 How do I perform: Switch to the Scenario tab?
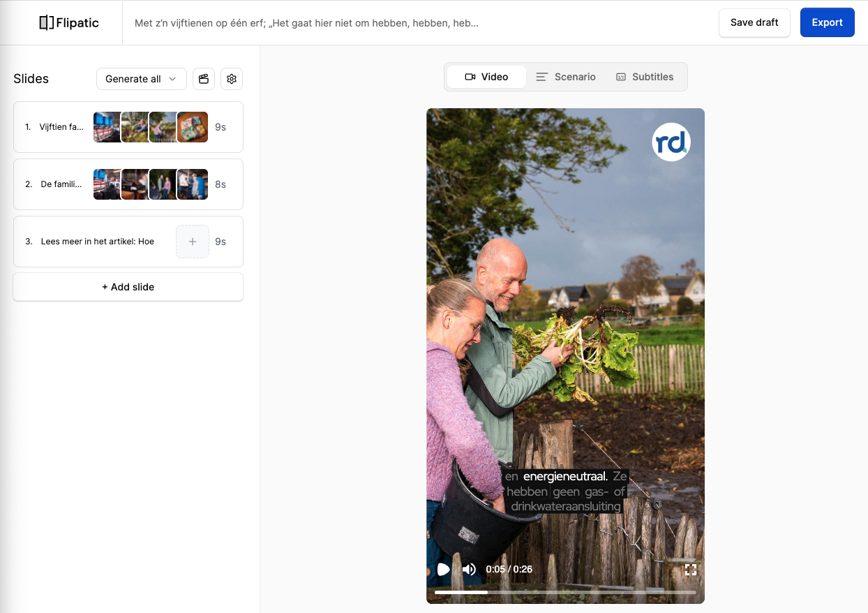[566, 77]
